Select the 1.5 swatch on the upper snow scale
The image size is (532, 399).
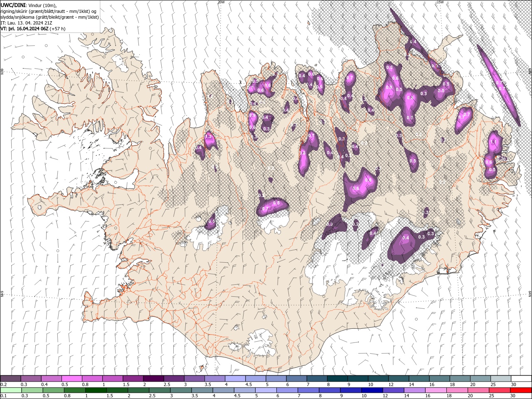tap(133, 379)
